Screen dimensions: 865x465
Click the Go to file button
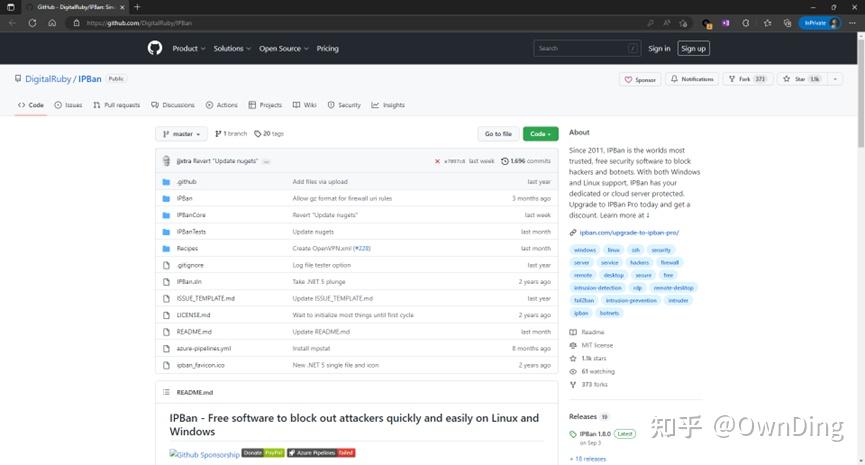click(498, 134)
